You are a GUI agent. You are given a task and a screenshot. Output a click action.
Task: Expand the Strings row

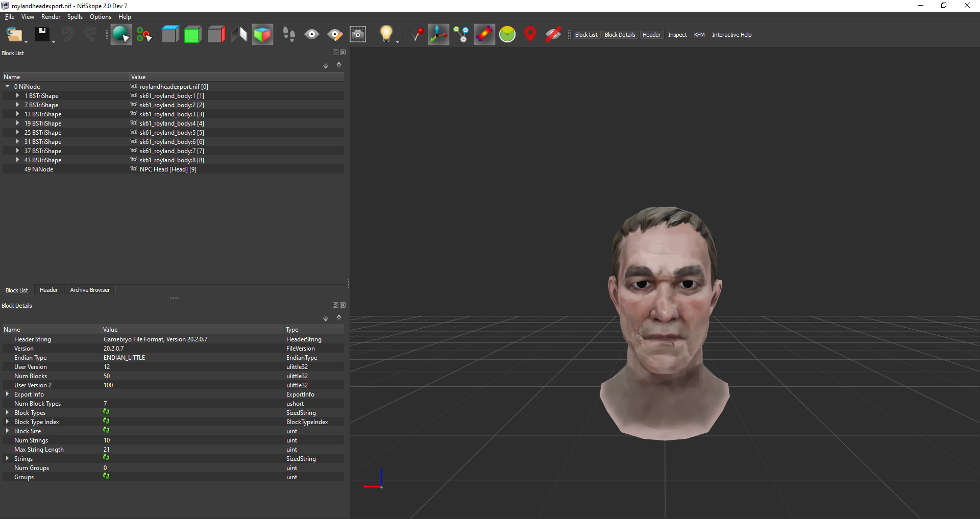coord(7,459)
